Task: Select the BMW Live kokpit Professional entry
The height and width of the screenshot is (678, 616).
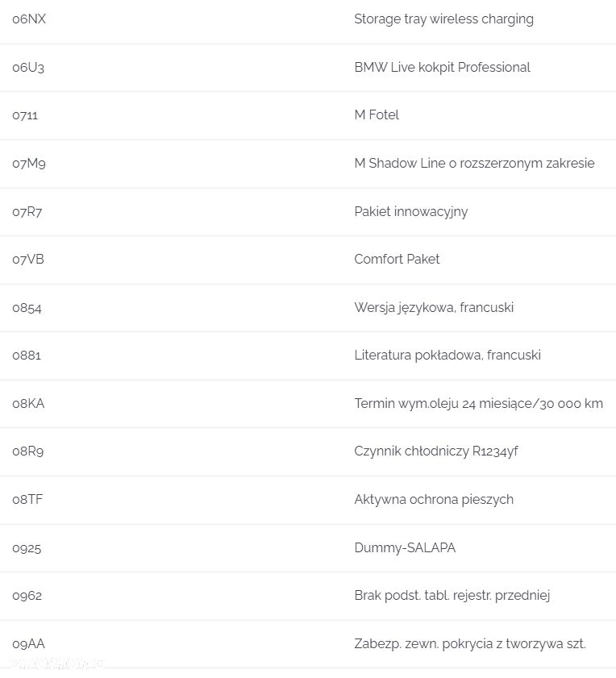Action: click(442, 68)
